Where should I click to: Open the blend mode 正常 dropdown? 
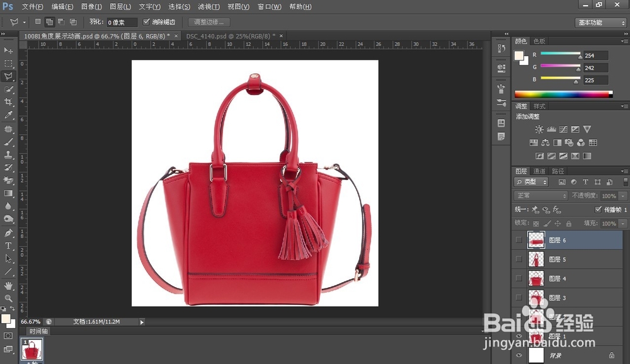tap(541, 196)
